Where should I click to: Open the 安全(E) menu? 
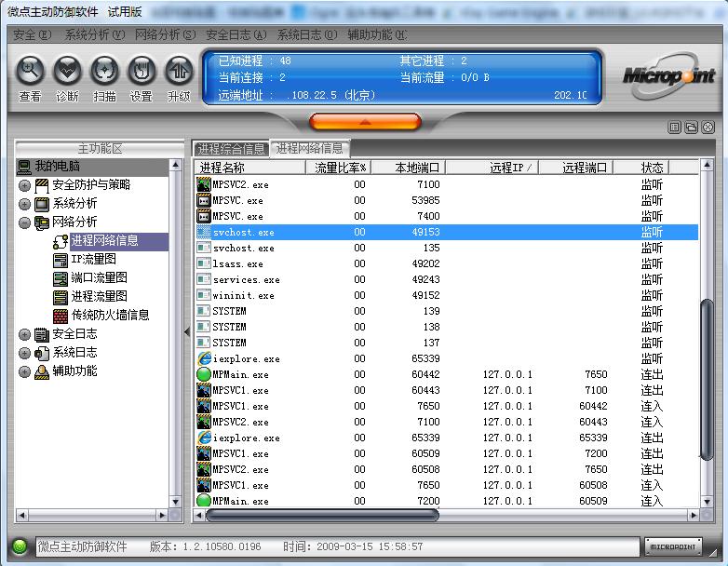coord(32,34)
